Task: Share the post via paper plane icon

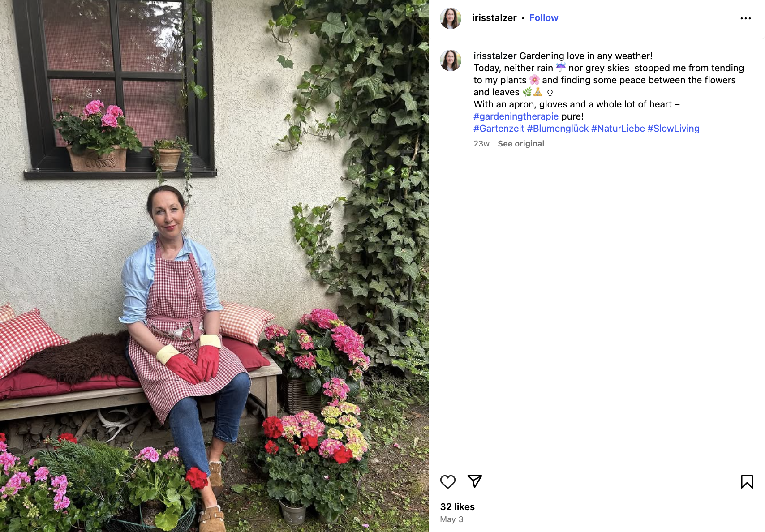Action: coord(474,481)
